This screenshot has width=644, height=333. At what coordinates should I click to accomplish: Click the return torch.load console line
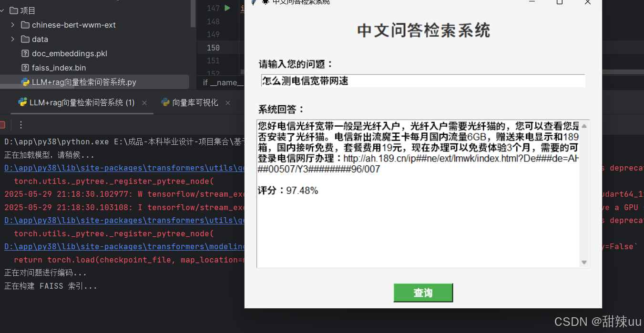(x=129, y=260)
